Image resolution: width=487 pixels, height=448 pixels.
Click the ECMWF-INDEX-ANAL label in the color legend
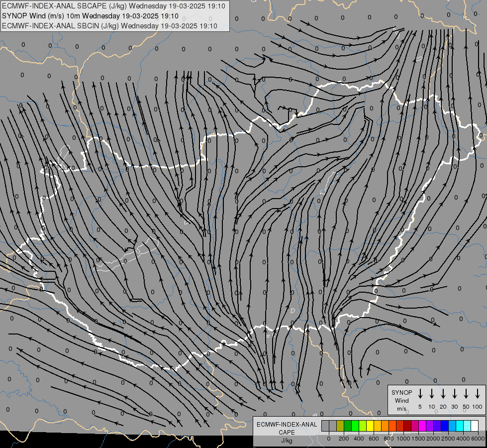[x=287, y=425]
